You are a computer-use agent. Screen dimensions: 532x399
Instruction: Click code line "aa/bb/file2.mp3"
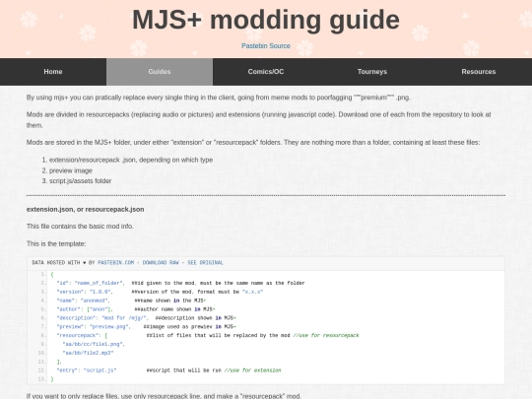[88, 353]
